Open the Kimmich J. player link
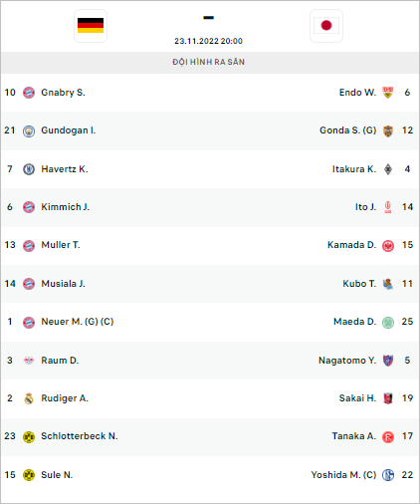Image resolution: width=420 pixels, height=504 pixels. click(x=65, y=207)
